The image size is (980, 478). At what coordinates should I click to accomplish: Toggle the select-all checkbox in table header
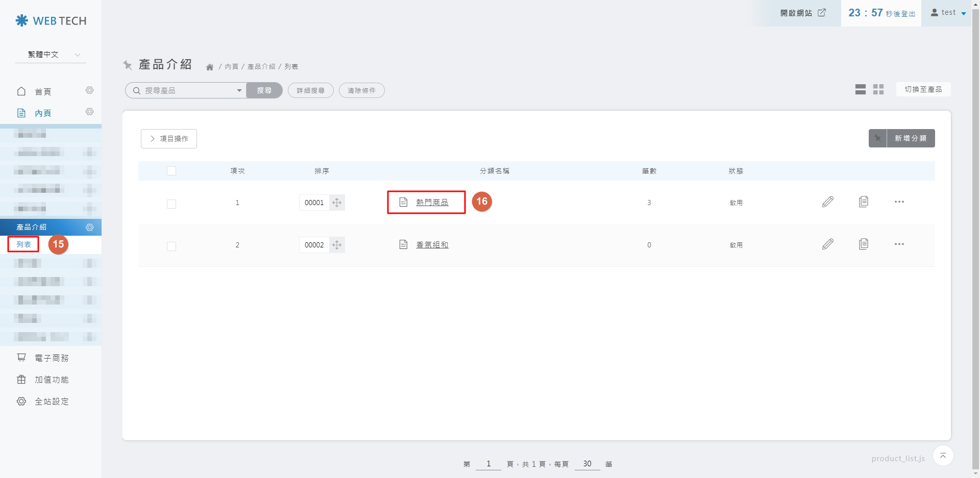pos(171,171)
